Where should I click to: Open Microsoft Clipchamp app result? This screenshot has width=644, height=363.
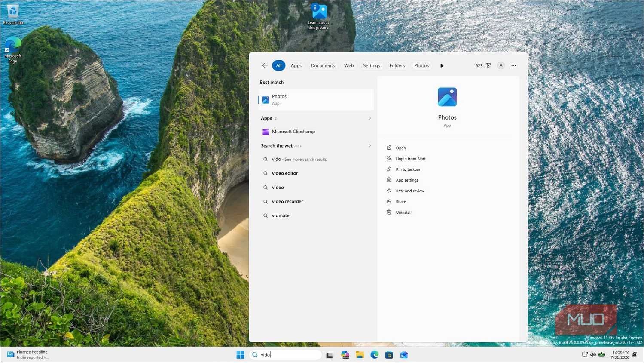pos(316,132)
